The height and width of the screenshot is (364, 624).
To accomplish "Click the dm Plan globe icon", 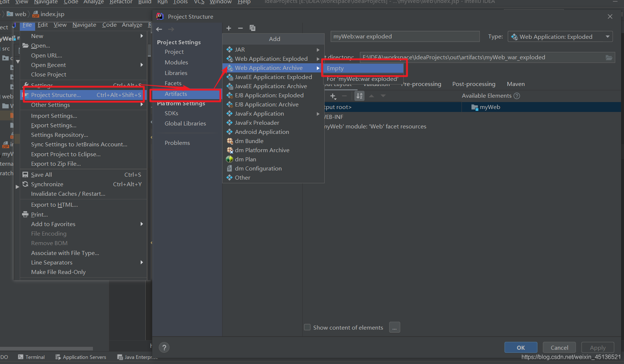I will pos(229,159).
